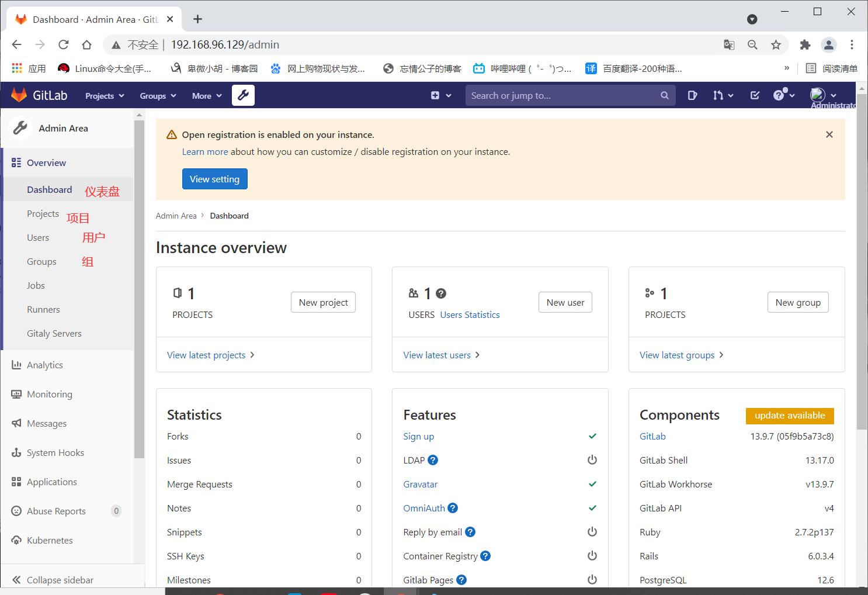Viewport: 868px width, 595px height.
Task: Click the search magnifier icon in search box
Action: pyautogui.click(x=664, y=95)
